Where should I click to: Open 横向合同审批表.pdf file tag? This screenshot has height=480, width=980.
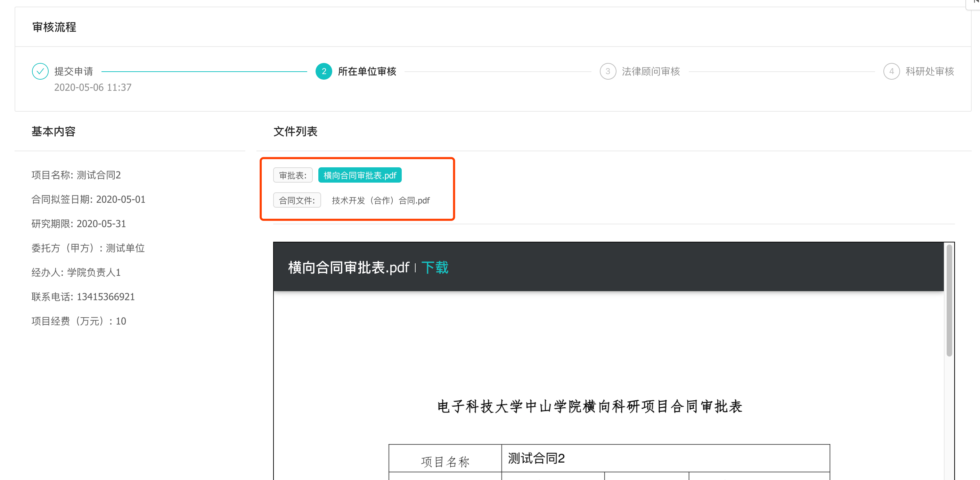click(x=360, y=175)
